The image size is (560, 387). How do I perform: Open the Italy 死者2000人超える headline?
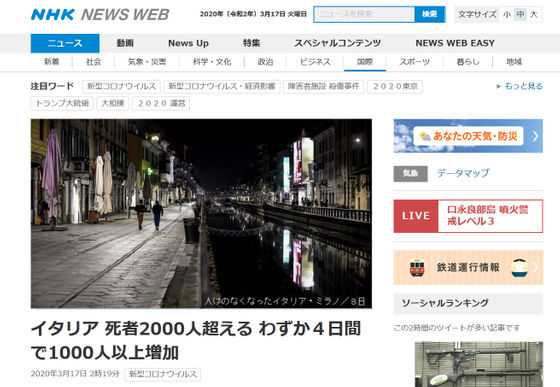196,340
